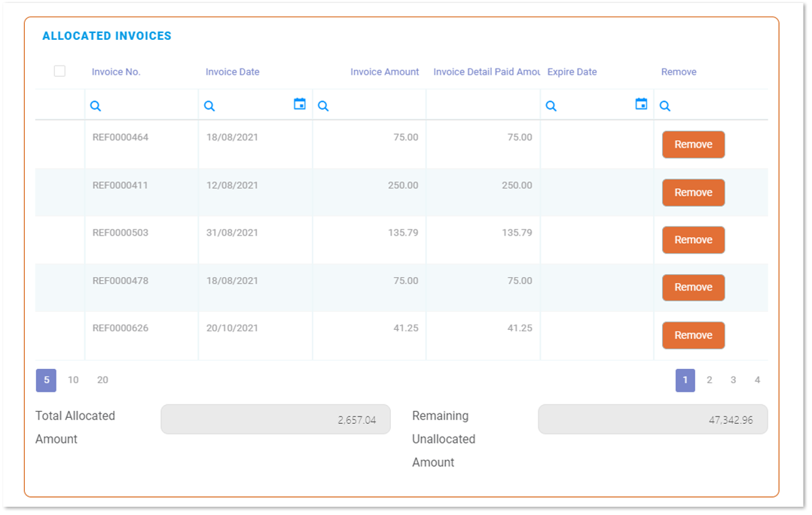812x515 pixels.
Task: Click search icon in Expire Date filter
Action: tap(551, 106)
